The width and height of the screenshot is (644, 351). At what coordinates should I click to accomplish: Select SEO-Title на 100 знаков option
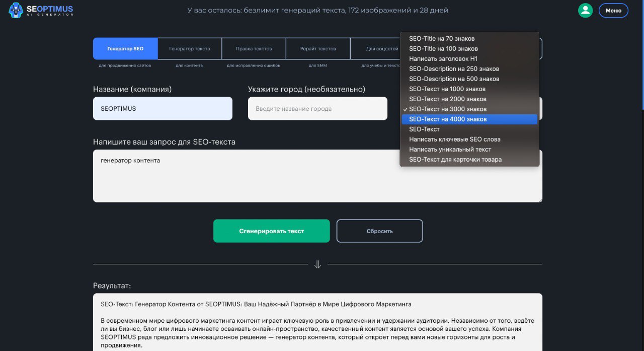(469, 49)
